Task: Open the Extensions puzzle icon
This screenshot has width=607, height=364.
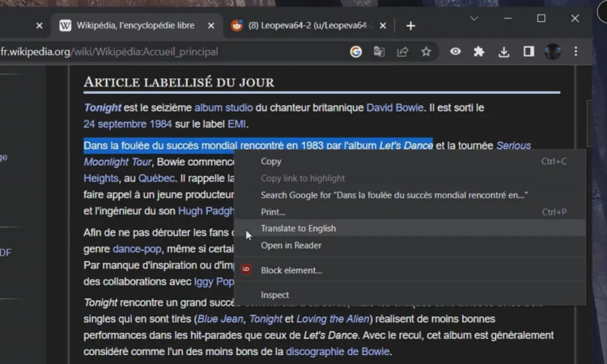Action: click(479, 52)
